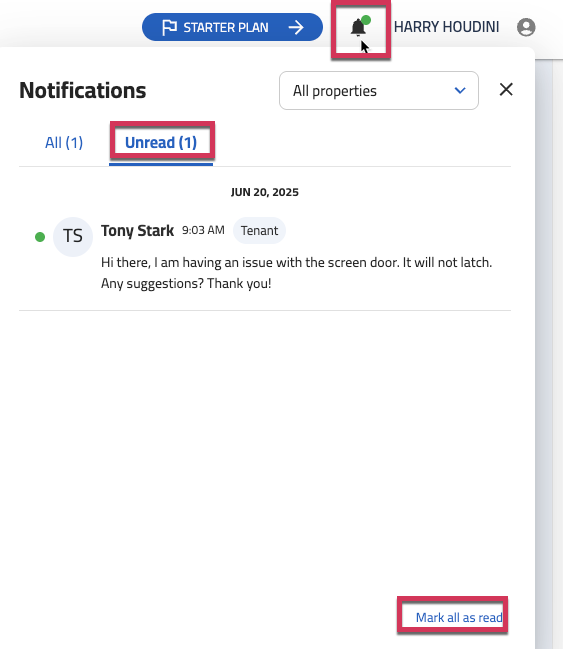Click the flag icon on Starter Plan

(169, 27)
